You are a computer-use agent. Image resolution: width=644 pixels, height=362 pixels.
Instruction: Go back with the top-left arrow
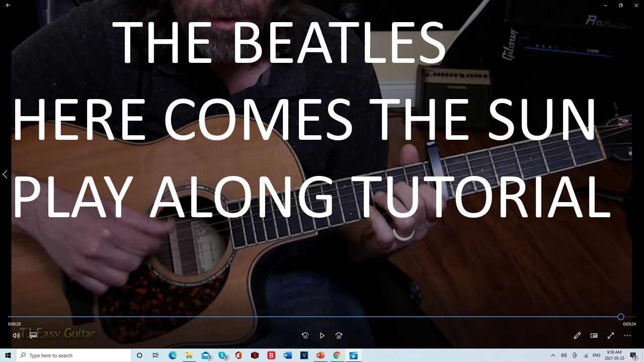(x=8, y=5)
